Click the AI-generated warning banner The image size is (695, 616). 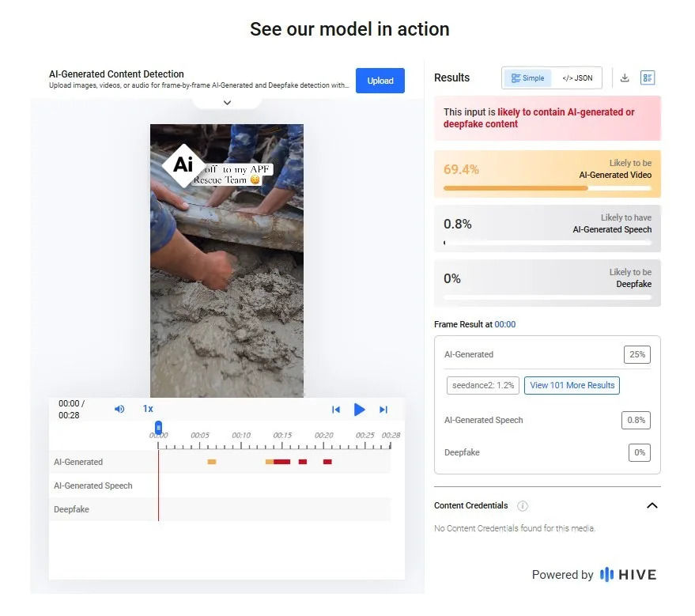547,119
